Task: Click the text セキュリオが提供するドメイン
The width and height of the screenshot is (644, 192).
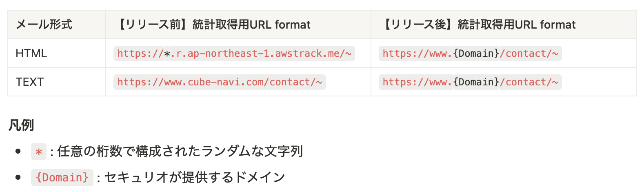Action: click(195, 177)
